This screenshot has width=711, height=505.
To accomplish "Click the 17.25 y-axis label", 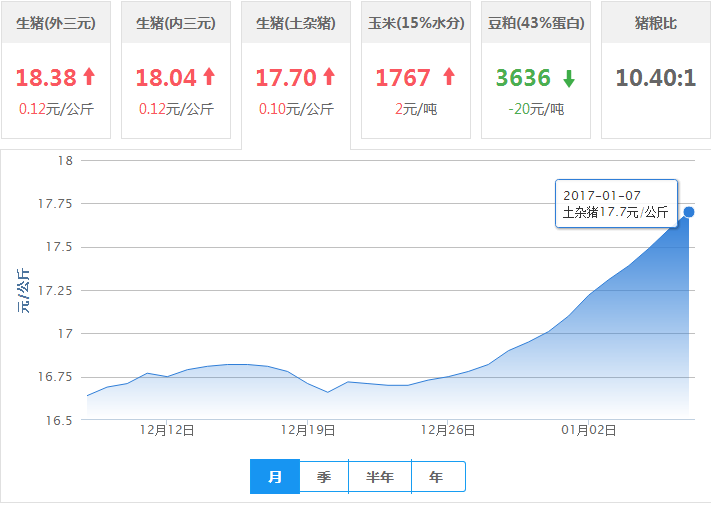I will tap(55, 291).
